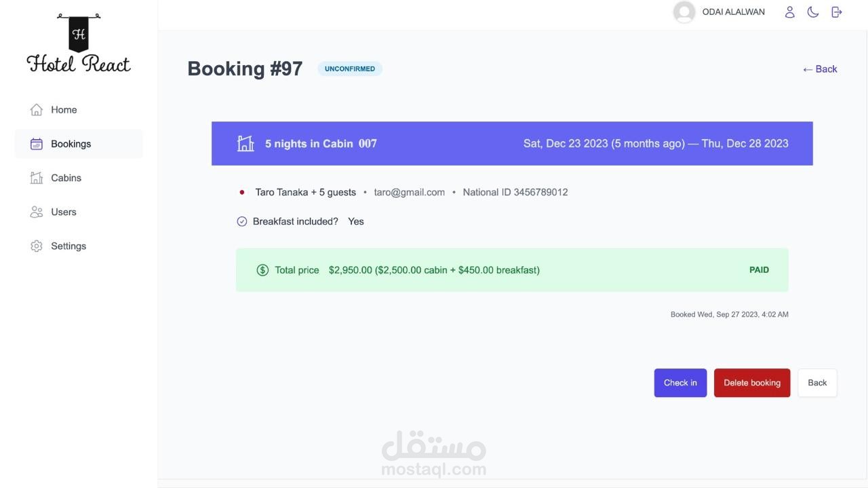Click the white Back button
Screen dimensions: 868x488
click(x=817, y=383)
